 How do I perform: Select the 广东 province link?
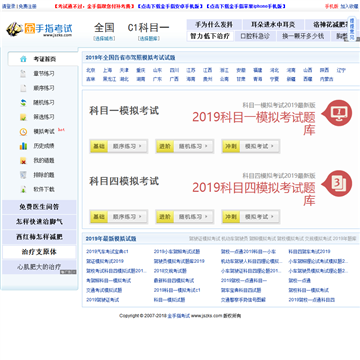[x=157, y=79]
